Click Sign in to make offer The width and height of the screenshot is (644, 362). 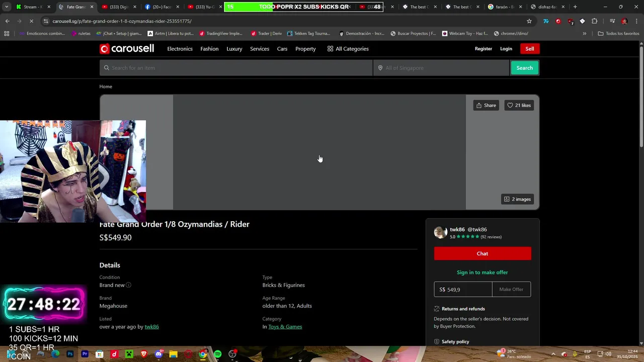[x=482, y=273]
